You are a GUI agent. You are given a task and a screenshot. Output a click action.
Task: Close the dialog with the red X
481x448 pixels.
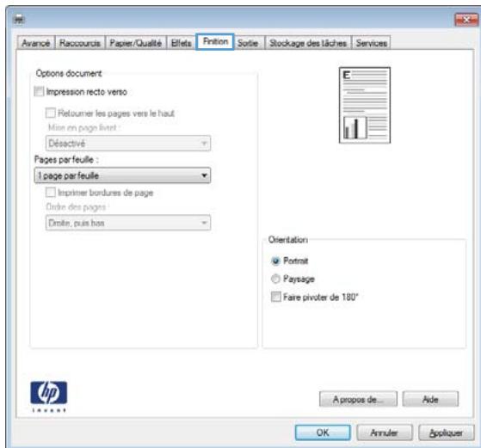pyautogui.click(x=466, y=20)
